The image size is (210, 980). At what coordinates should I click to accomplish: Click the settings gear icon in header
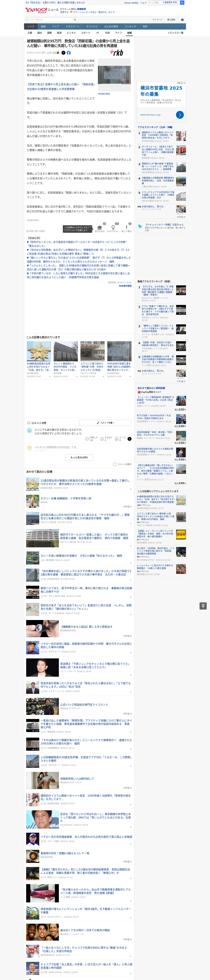coord(182,20)
